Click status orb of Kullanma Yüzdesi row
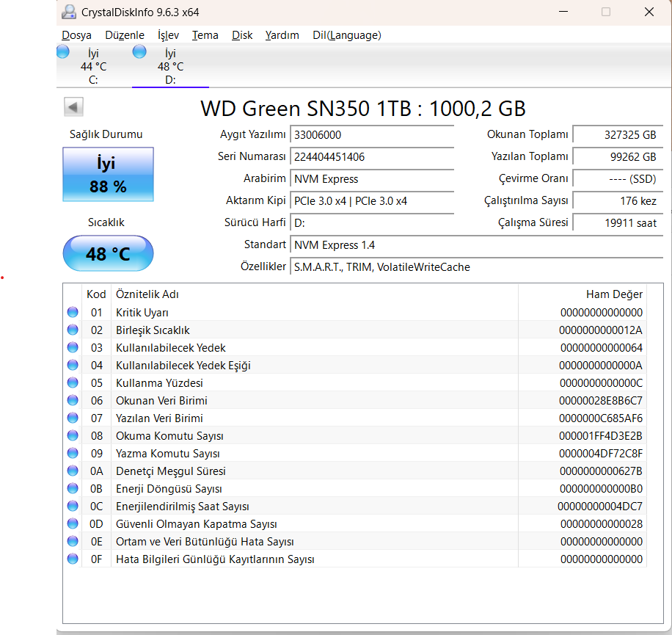The image size is (672, 635). 73,382
